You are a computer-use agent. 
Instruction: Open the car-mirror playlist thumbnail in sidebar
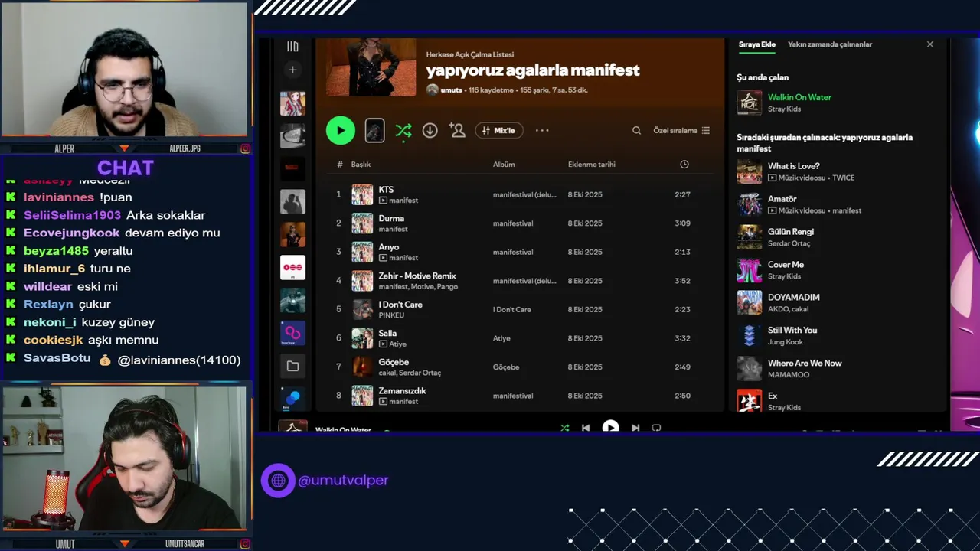pos(292,135)
